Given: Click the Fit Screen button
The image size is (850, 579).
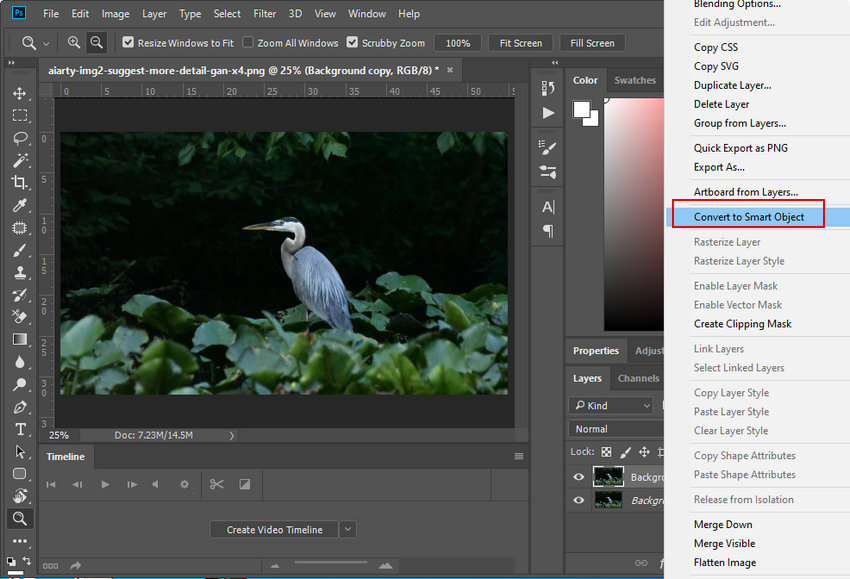Looking at the screenshot, I should [x=520, y=42].
